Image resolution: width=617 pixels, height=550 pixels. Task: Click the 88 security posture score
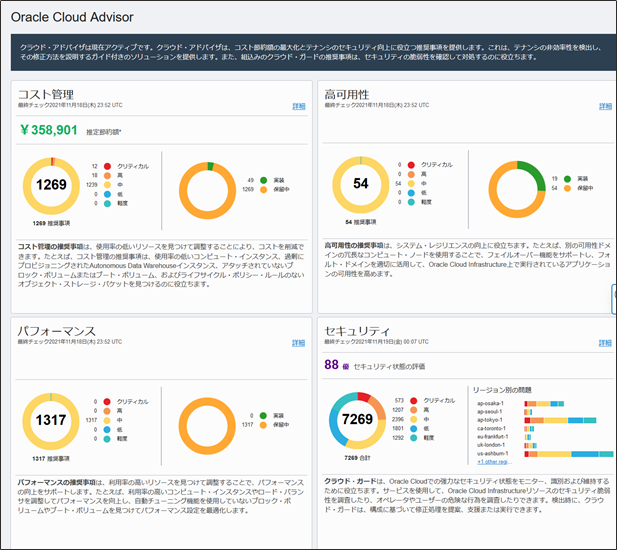332,366
